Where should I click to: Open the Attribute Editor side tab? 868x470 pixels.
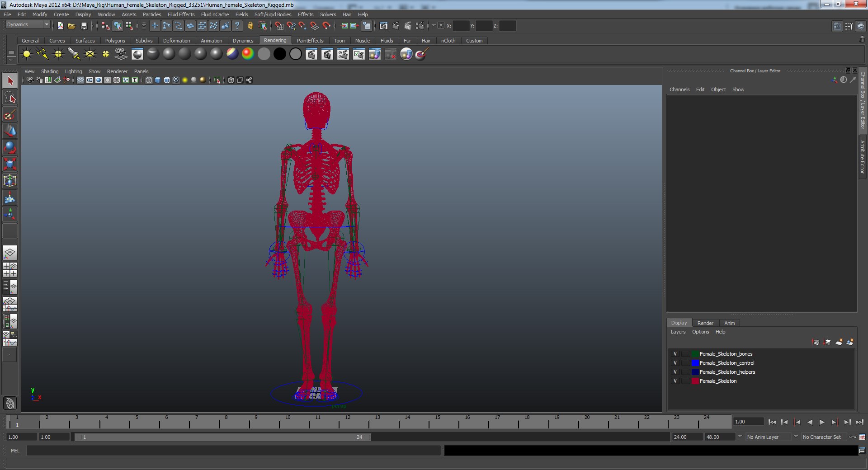(863, 157)
